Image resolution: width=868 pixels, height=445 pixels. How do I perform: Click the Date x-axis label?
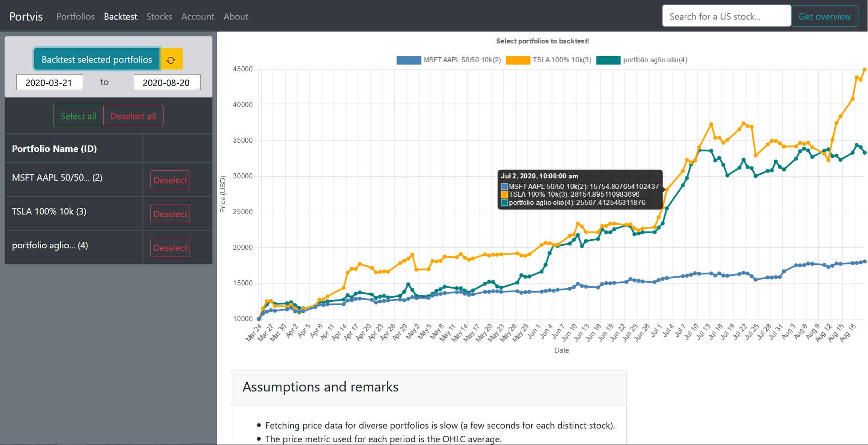(x=561, y=350)
